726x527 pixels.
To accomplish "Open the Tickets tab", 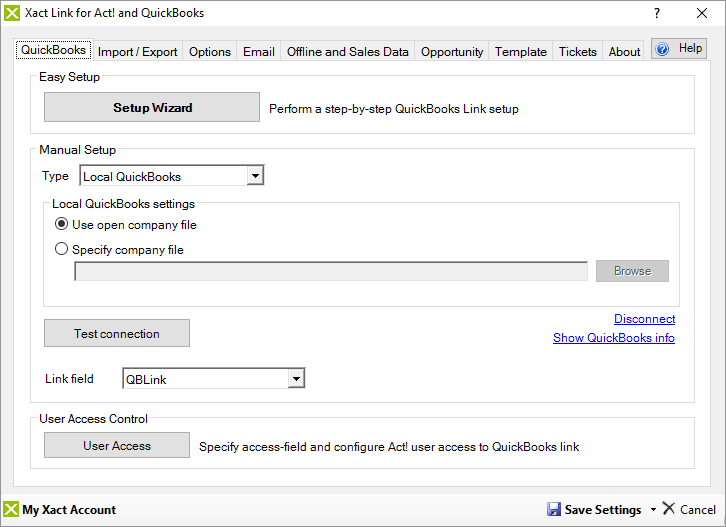I will click(x=578, y=51).
